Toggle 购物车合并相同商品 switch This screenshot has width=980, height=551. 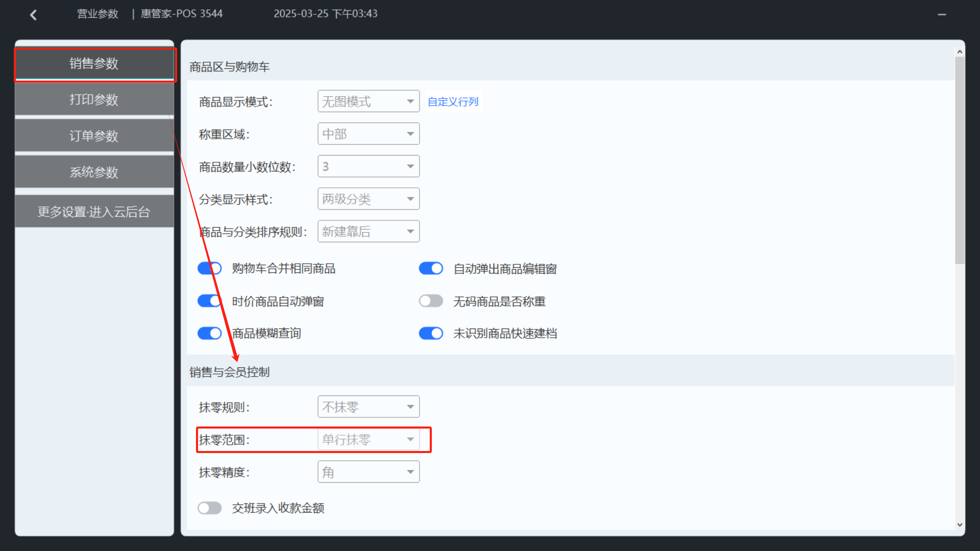[209, 268]
